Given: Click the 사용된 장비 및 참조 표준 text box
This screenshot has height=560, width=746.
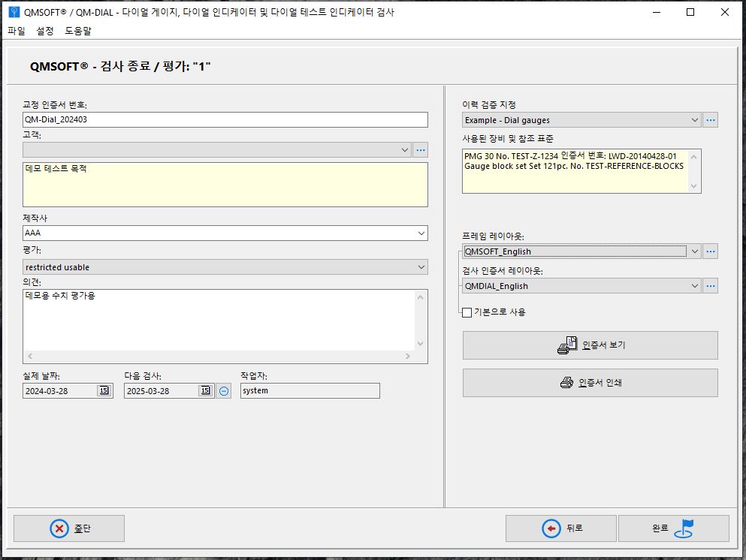Looking at the screenshot, I should (x=581, y=171).
